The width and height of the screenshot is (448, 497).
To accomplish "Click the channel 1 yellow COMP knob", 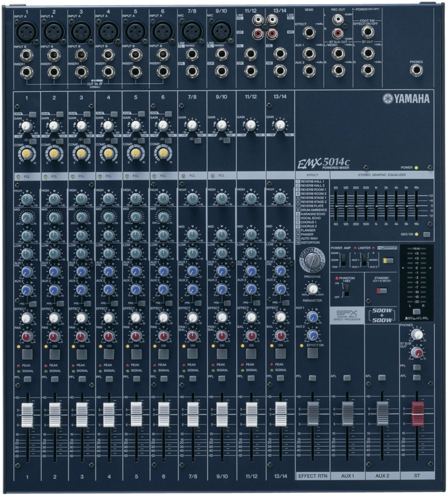I will pyautogui.click(x=26, y=153).
